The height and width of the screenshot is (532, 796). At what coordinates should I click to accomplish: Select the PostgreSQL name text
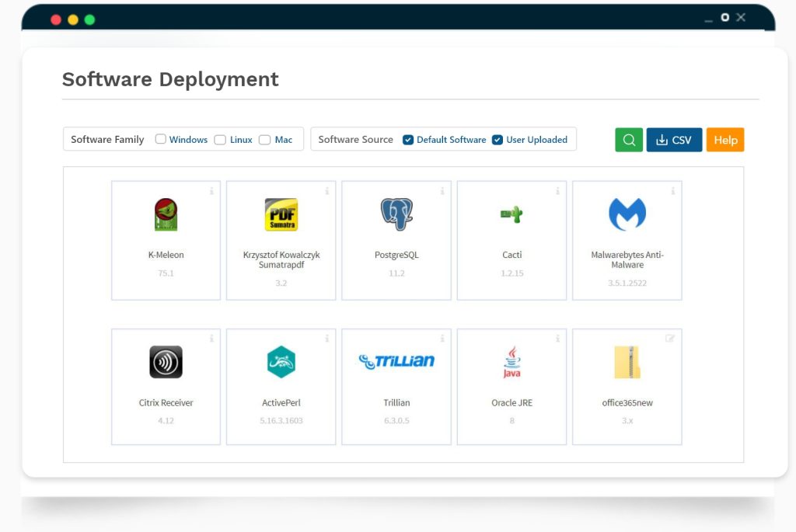(396, 255)
